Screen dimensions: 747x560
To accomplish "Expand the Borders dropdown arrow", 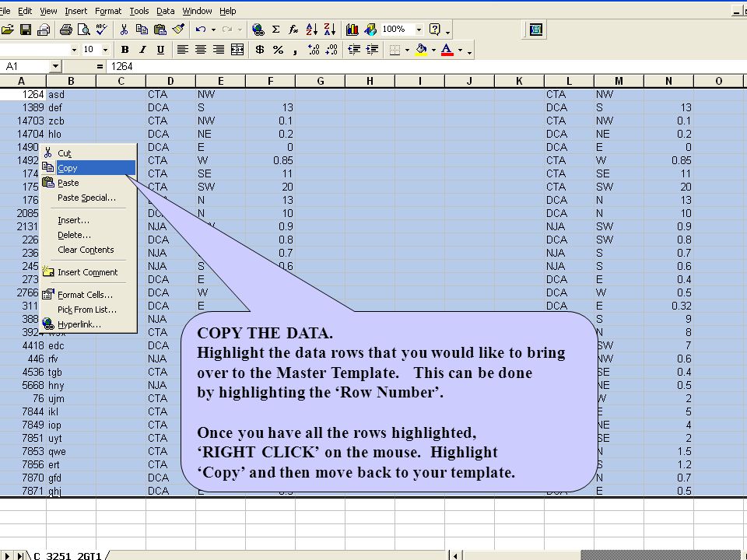I will click(x=407, y=50).
